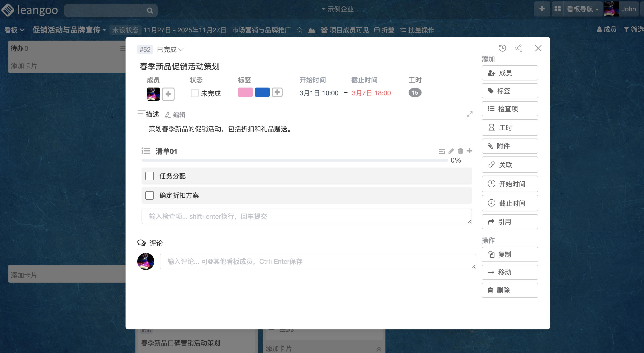Check the 确定折扣方案 checklist item
Image resolution: width=644 pixels, height=353 pixels.
coord(150,195)
